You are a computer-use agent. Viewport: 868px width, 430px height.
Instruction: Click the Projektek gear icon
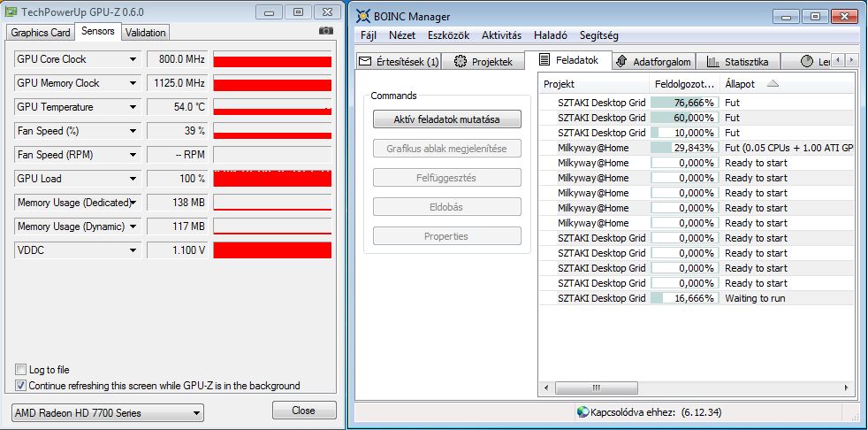tap(460, 62)
